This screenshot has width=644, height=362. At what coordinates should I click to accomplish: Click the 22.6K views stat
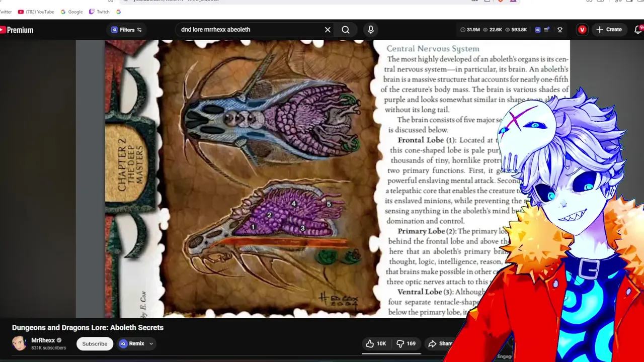tap(493, 30)
